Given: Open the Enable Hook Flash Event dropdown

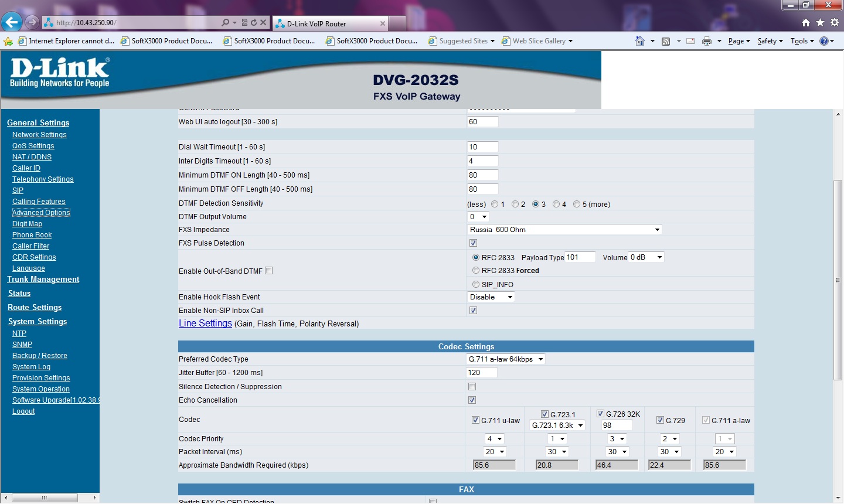Looking at the screenshot, I should 491,297.
